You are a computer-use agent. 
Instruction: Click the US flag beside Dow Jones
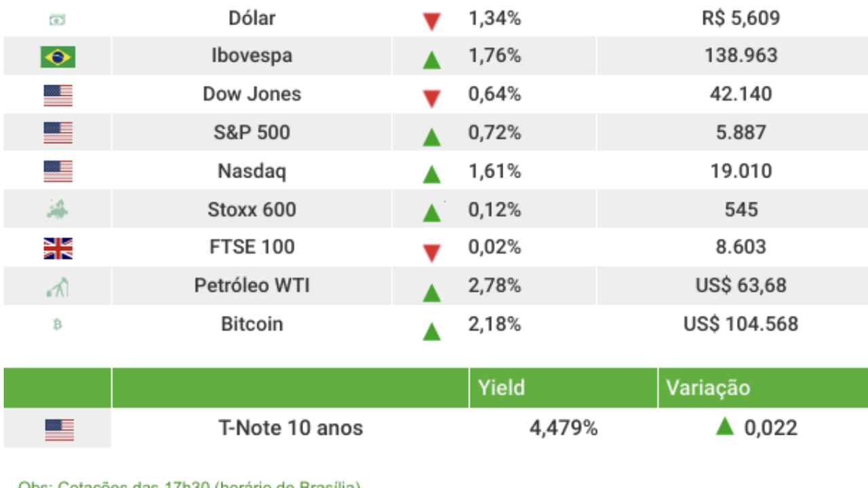(x=58, y=95)
